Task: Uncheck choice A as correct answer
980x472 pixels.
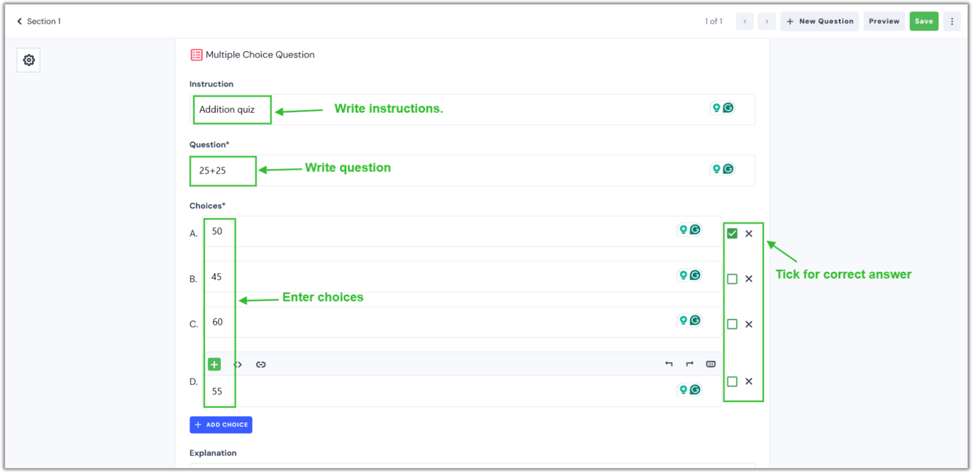Action: [732, 233]
